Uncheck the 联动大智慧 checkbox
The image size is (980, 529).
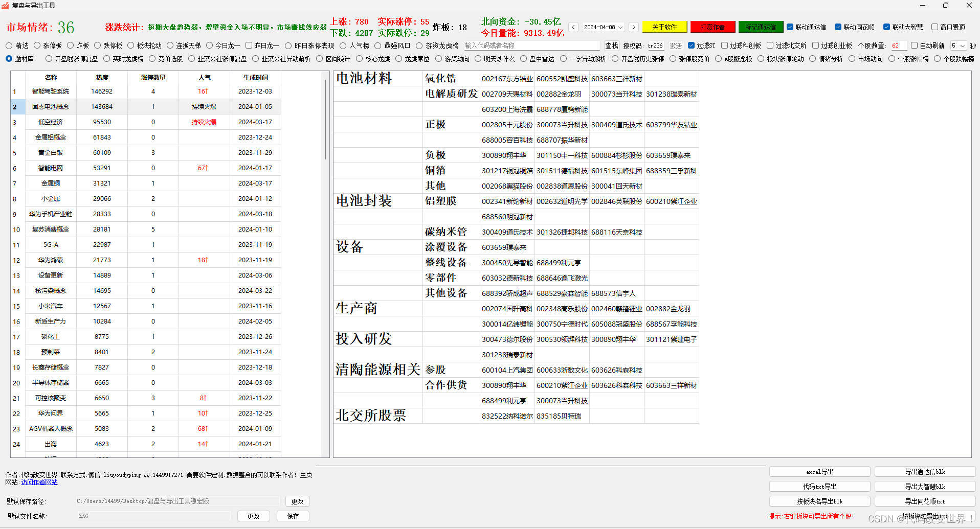pos(886,27)
